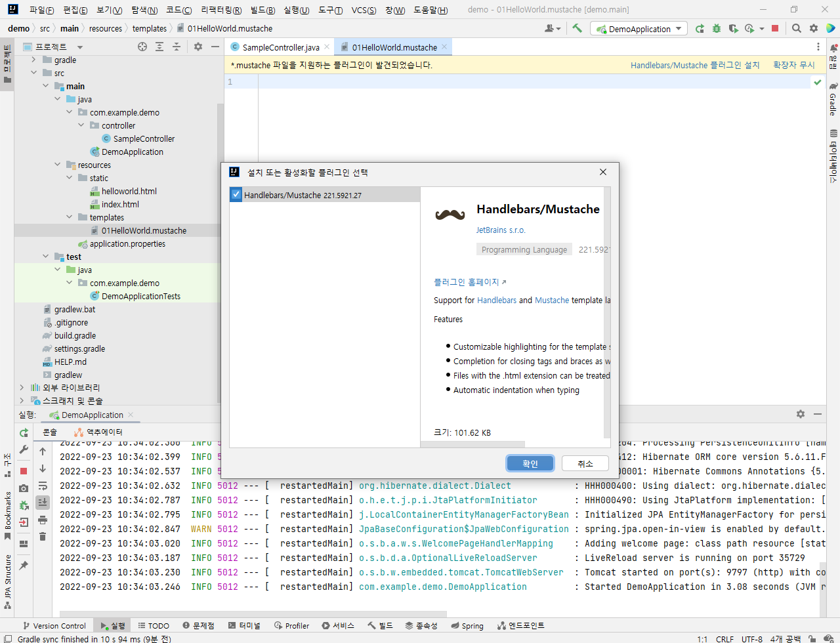Open the Spring tool window tab

(467, 625)
